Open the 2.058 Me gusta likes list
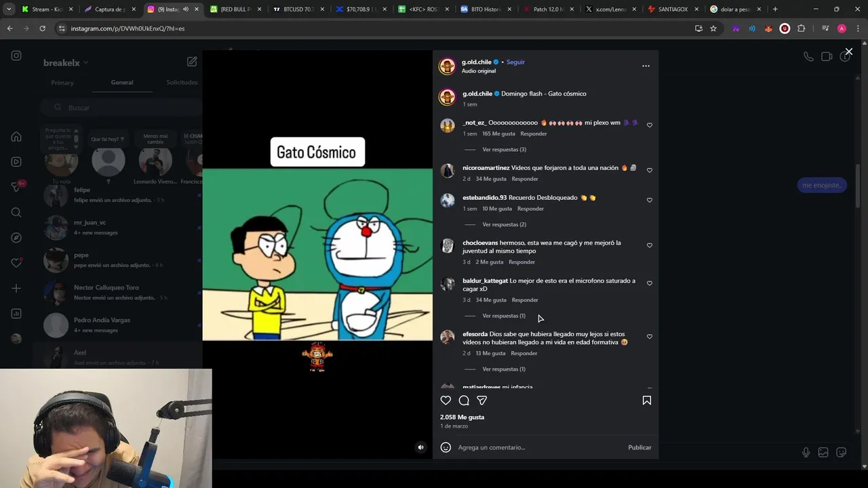Screen dimensions: 868x488 click(x=462, y=418)
